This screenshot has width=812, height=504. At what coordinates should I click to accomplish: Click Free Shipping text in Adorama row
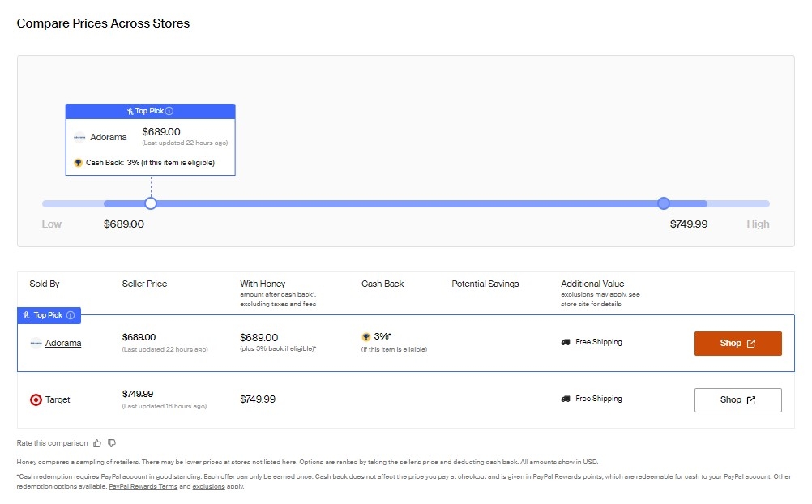(x=599, y=342)
